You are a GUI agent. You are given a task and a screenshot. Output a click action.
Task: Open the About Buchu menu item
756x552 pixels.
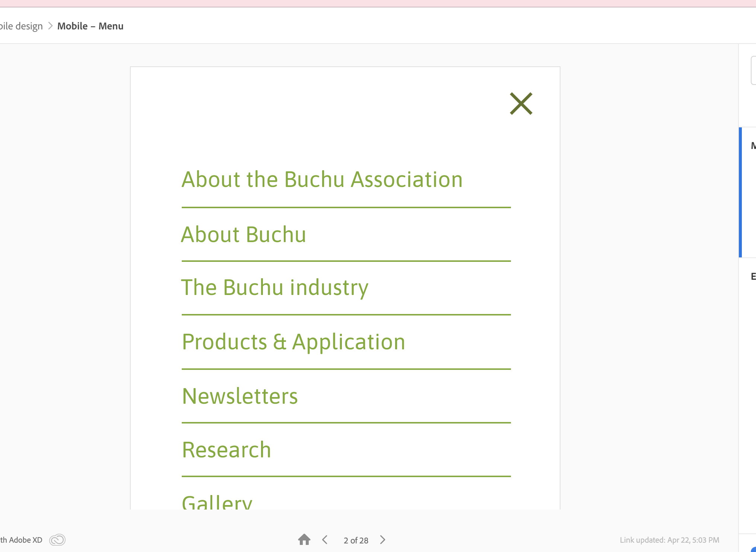pyautogui.click(x=244, y=235)
